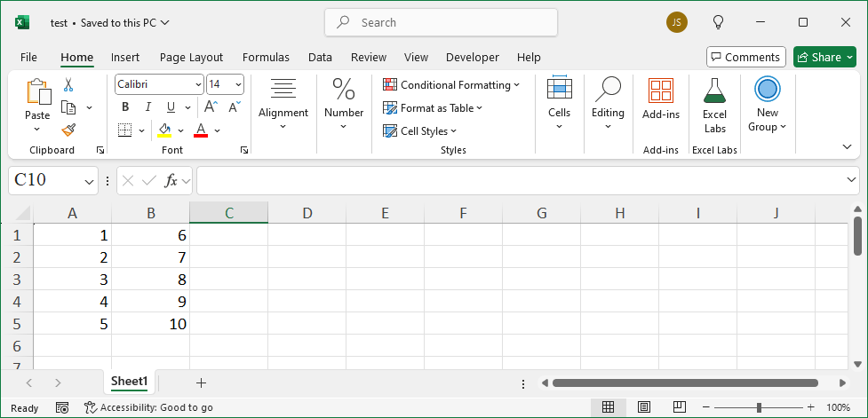
Task: Click the JS account avatar
Action: (x=677, y=23)
